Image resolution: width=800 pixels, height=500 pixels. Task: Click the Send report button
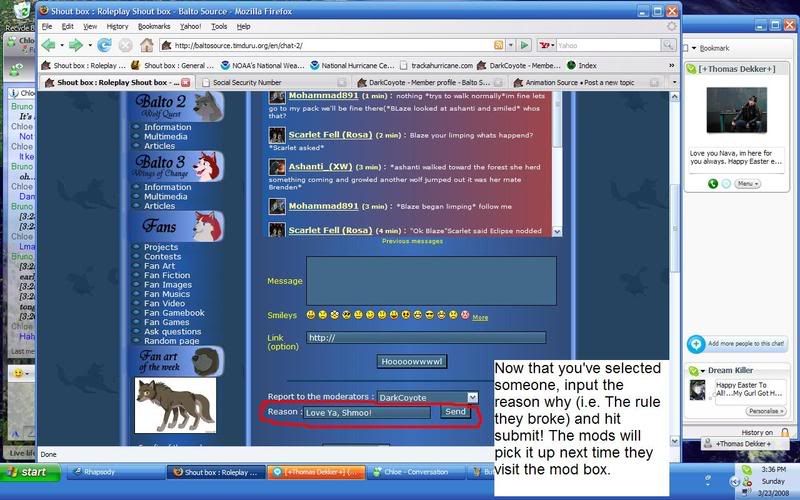(456, 412)
